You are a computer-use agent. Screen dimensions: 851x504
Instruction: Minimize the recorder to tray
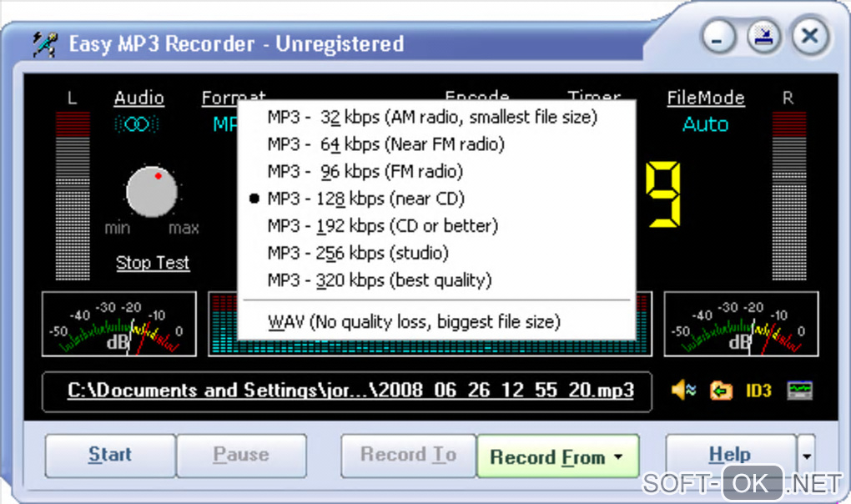pos(764,37)
